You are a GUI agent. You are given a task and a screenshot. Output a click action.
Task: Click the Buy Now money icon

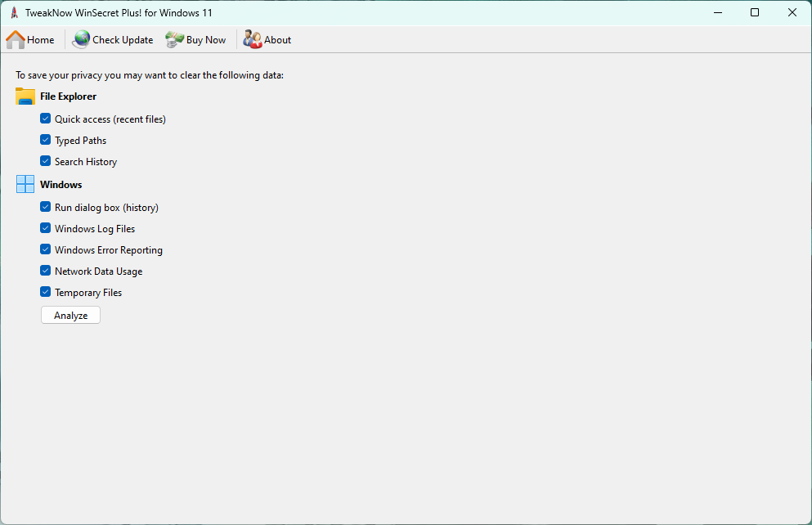(174, 40)
